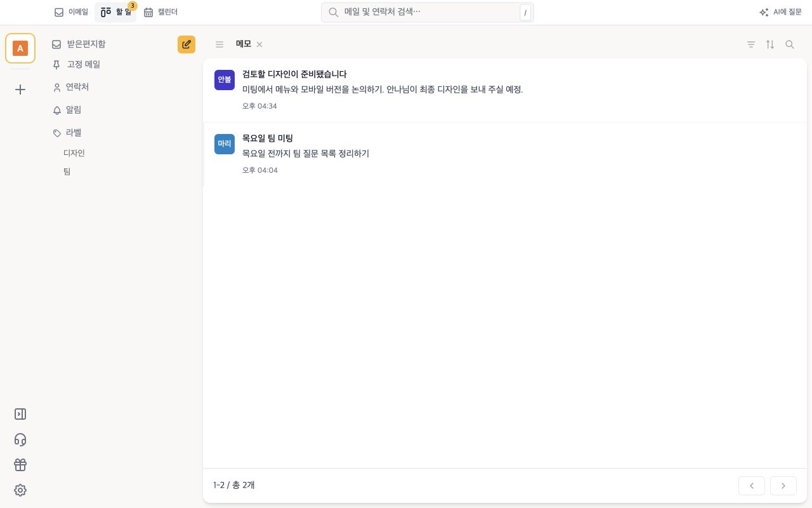This screenshot has width=812, height=508.
Task: Click the 메일 및 연락처 검색 field
Action: [428, 12]
